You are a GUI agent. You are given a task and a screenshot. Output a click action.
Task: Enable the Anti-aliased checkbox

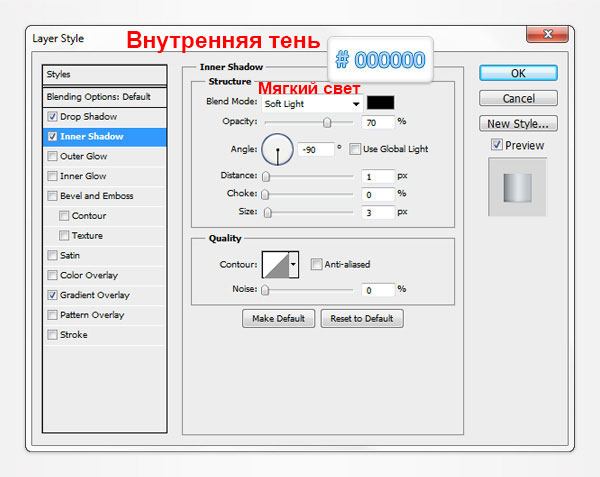[316, 264]
